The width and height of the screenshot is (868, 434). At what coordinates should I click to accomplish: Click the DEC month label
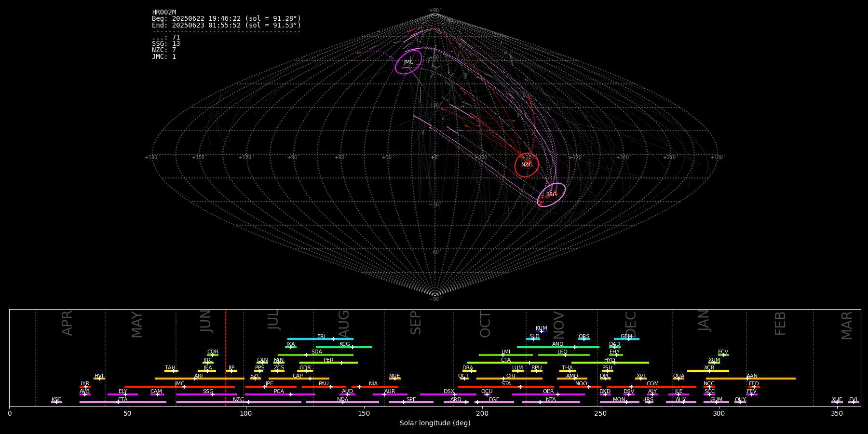pyautogui.click(x=631, y=324)
